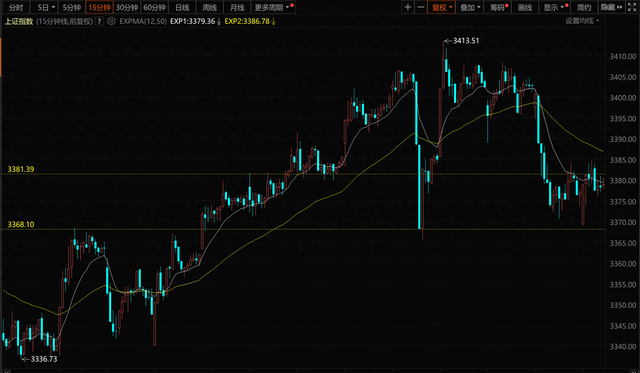Open 设置均线 moving average settings

click(582, 21)
